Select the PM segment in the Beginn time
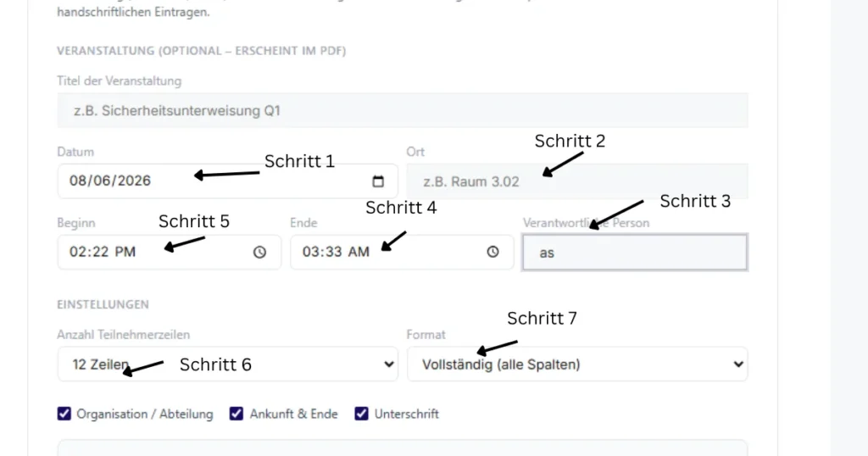Viewport: 868px width, 456px height. 125,252
